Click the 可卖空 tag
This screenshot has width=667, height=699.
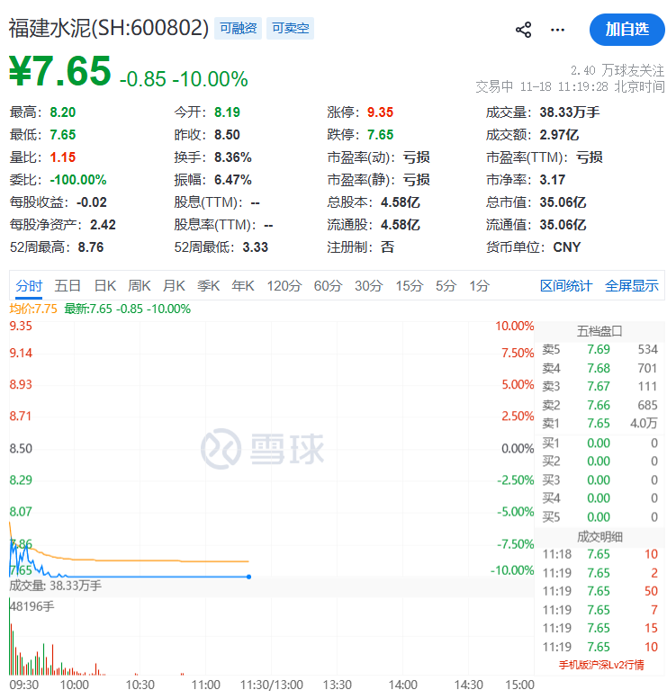tap(290, 28)
